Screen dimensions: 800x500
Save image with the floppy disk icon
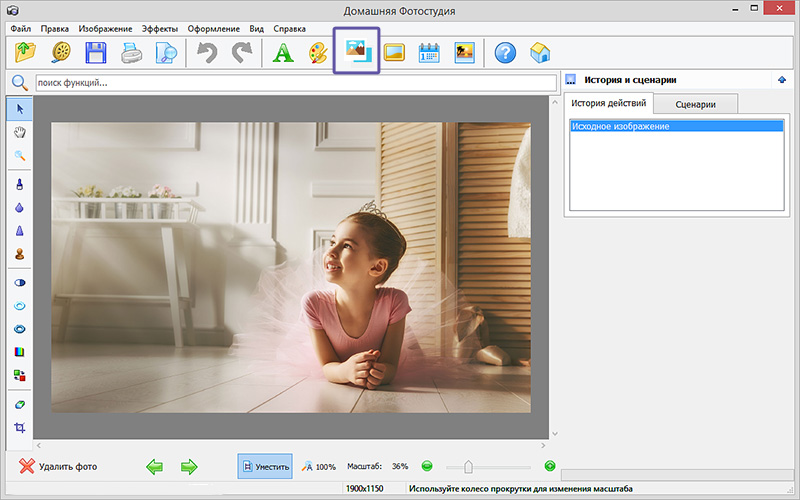click(x=95, y=52)
